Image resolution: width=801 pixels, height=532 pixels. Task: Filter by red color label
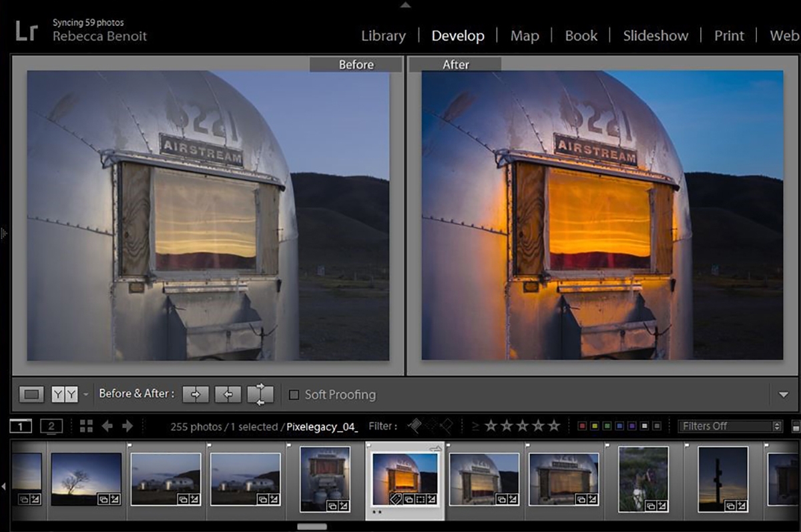click(x=583, y=426)
